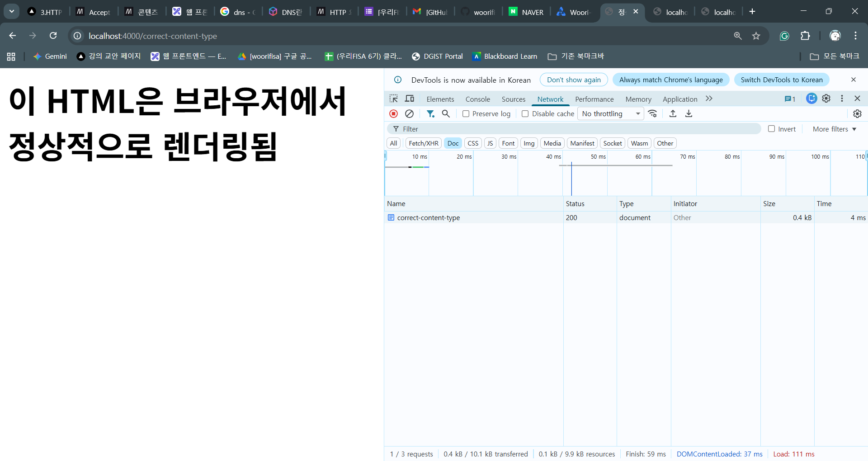Open network search magnifier
The height and width of the screenshot is (461, 868).
[446, 114]
